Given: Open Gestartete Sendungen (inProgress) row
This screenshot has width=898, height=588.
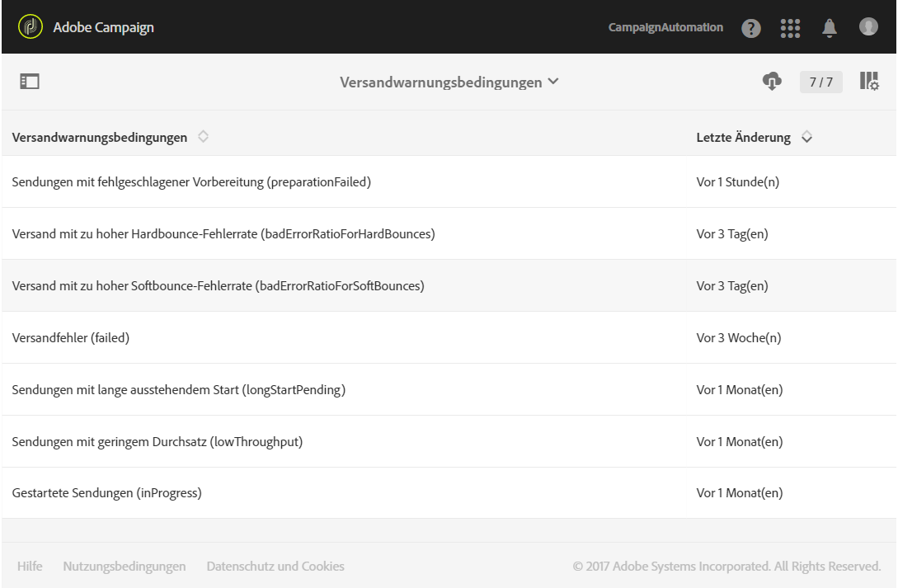Looking at the screenshot, I should (107, 493).
